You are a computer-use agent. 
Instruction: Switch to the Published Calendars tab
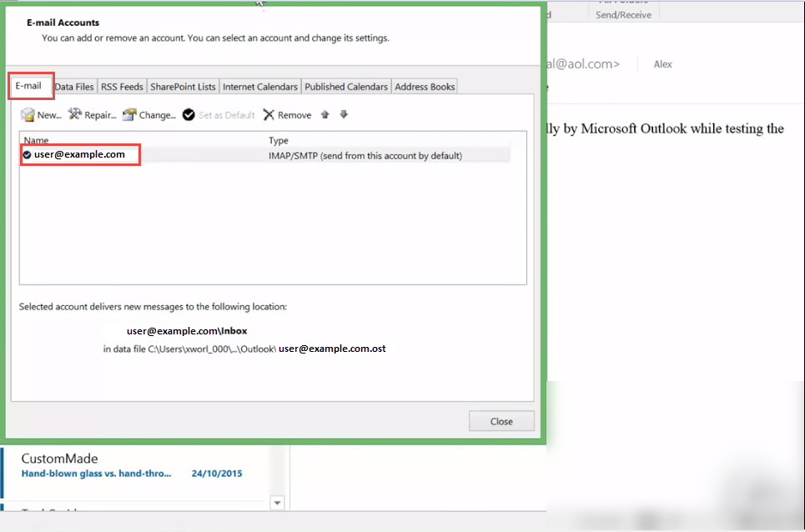click(345, 86)
